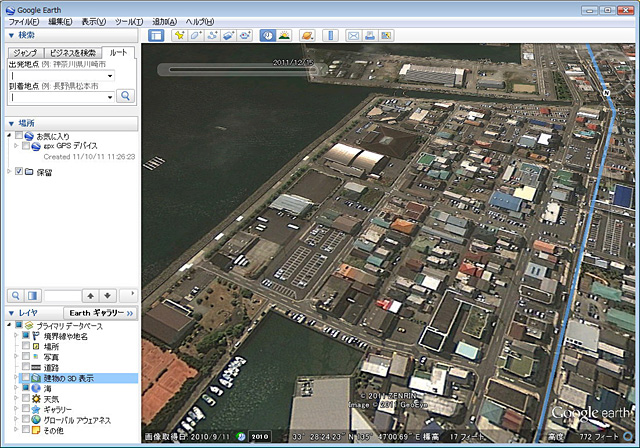Open the 表示(V) menu
The width and height of the screenshot is (640, 448).
93,22
